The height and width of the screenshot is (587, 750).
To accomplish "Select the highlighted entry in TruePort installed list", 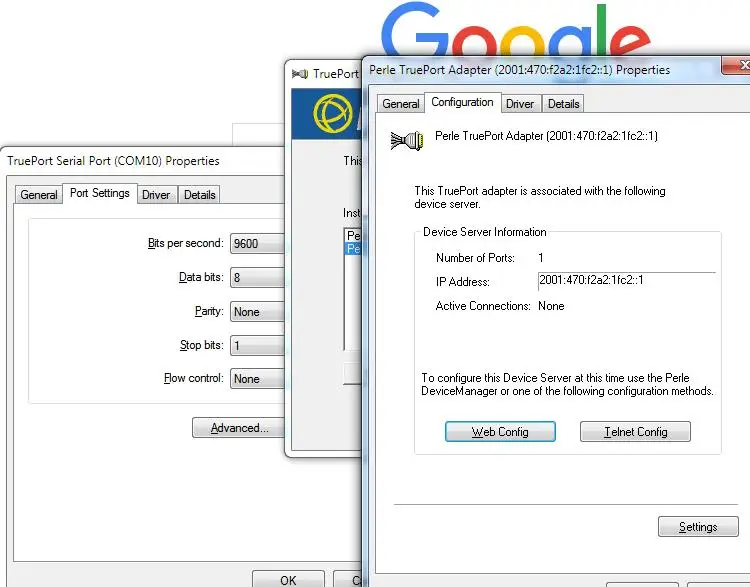I will pyautogui.click(x=353, y=249).
